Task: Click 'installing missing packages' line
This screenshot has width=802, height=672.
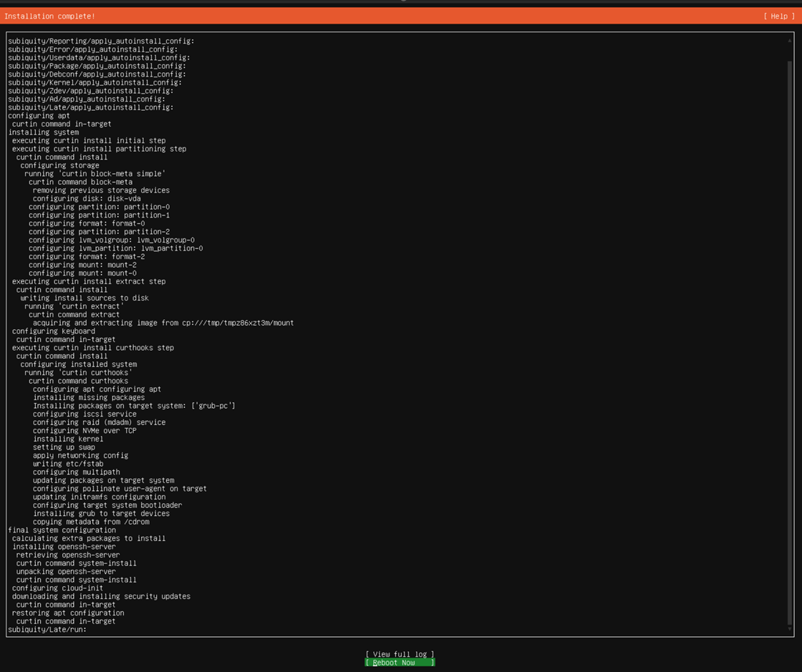Action: (89, 398)
